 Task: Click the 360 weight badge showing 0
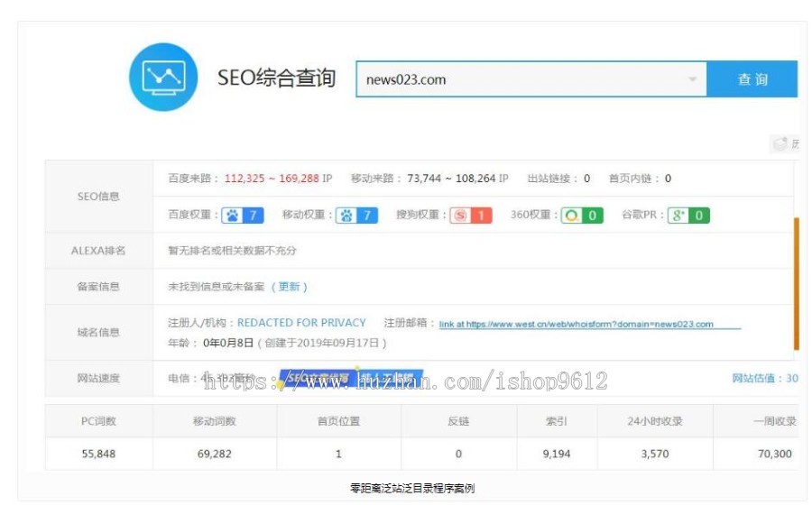582,216
